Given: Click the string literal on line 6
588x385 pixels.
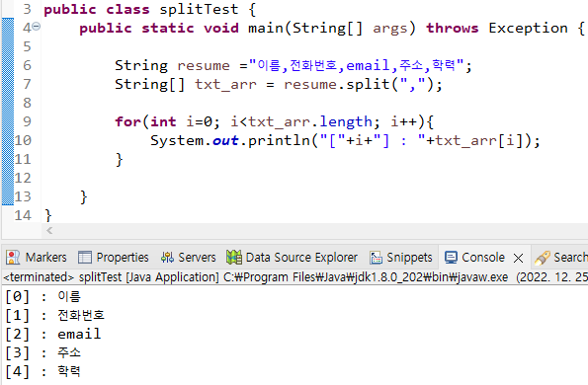Looking at the screenshot, I should pyautogui.click(x=356, y=65).
